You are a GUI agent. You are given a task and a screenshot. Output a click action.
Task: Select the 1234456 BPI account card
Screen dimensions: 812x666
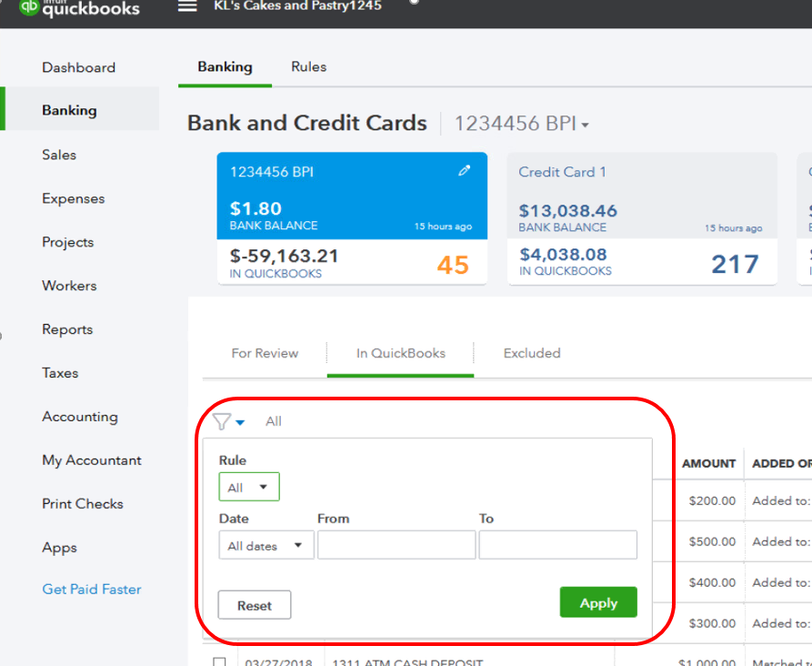pyautogui.click(x=352, y=218)
